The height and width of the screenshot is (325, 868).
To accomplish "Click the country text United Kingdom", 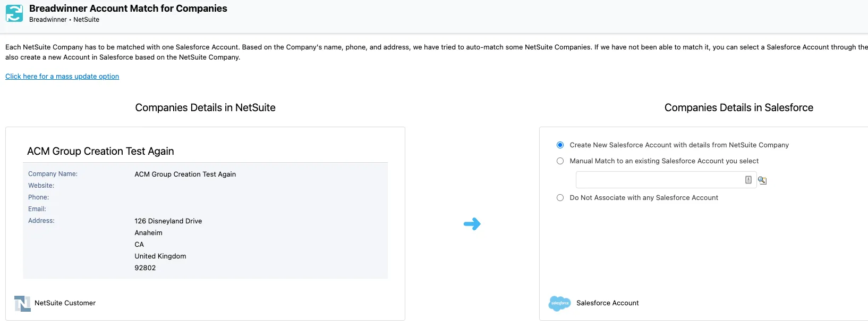I will coord(160,256).
